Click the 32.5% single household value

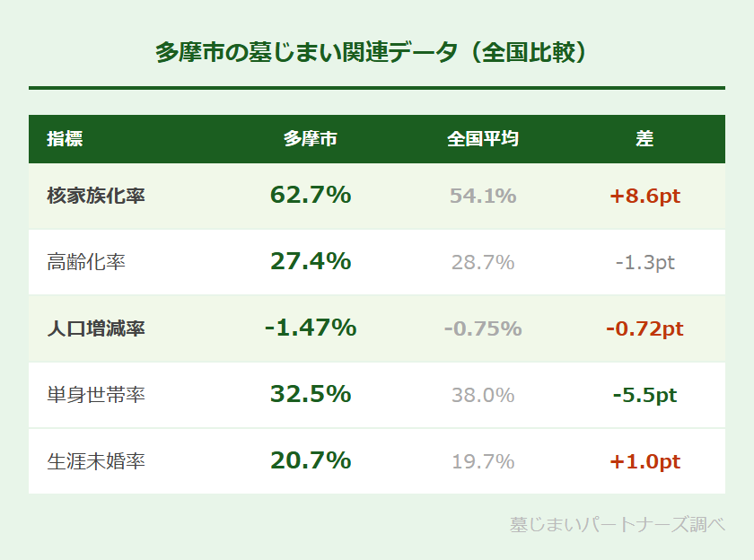(310, 394)
